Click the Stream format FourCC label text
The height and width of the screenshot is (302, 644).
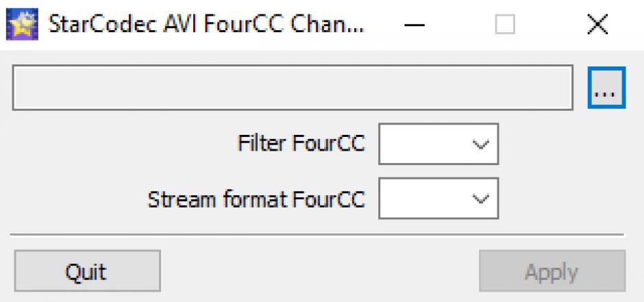coord(256,200)
